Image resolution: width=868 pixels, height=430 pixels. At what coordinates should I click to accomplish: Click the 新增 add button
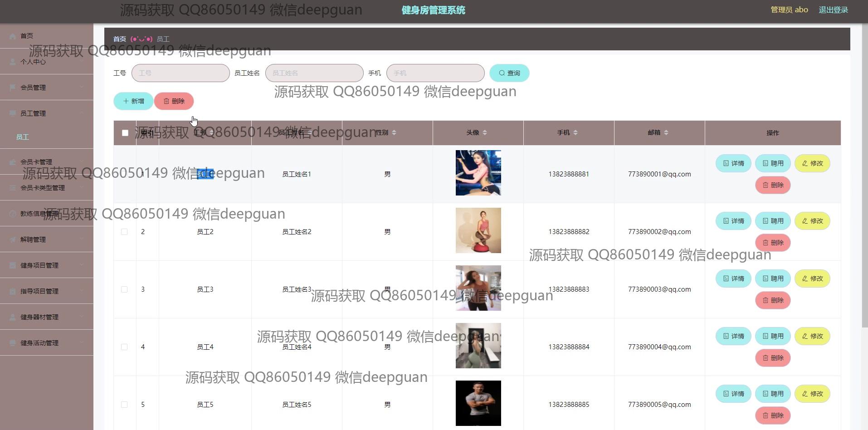pos(133,101)
